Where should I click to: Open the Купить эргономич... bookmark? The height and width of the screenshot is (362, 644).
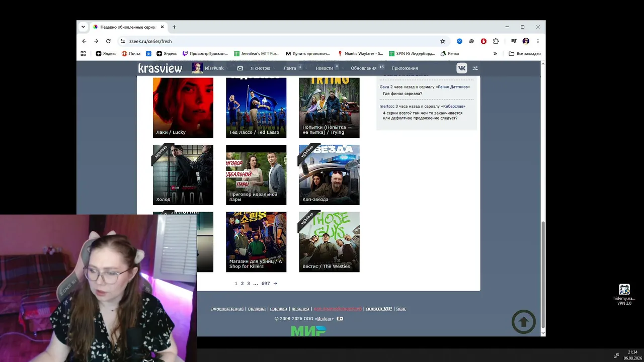(308, 53)
